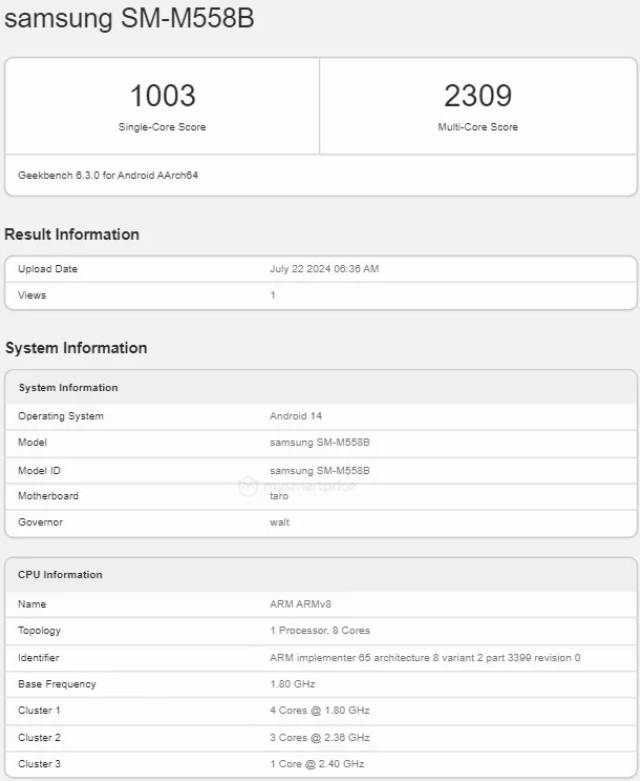This screenshot has height=781, width=640.
Task: Click the samsung SM-M558B page title
Action: (129, 18)
